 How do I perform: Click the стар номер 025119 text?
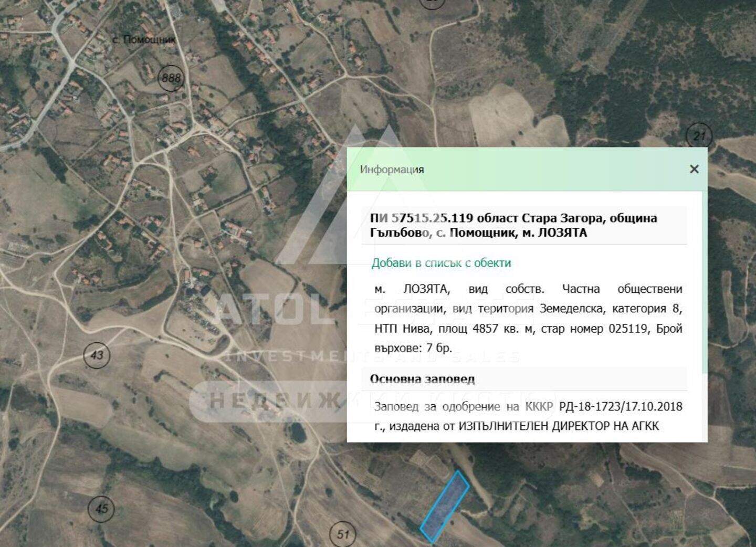pos(596,329)
